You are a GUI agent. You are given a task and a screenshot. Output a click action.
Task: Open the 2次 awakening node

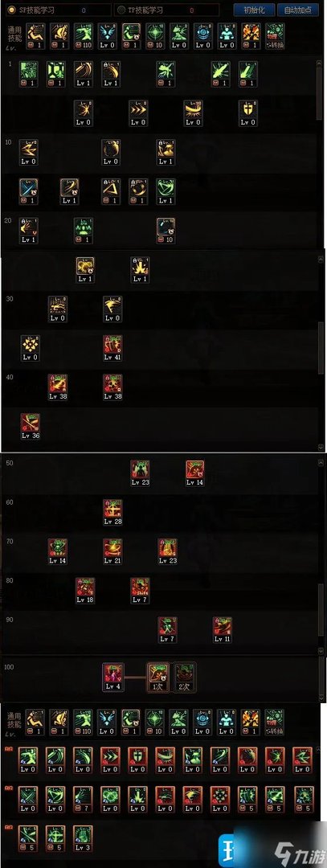[x=186, y=677]
